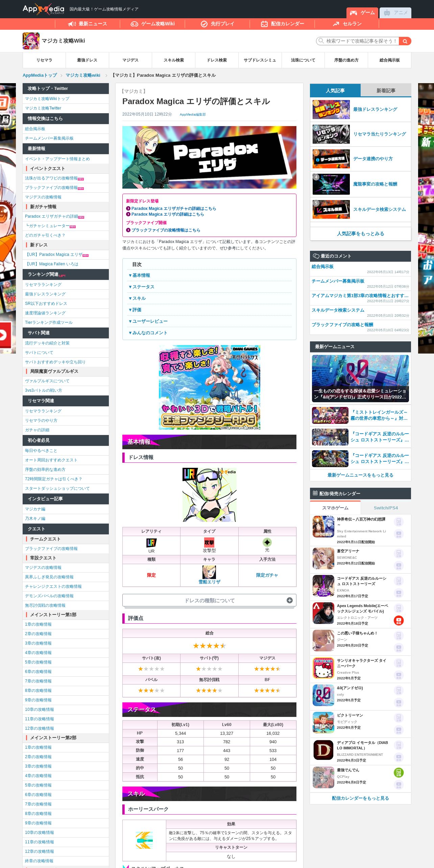434x868 pixels.
Task: Click 人気記事をもっとみる button
Action: click(361, 234)
